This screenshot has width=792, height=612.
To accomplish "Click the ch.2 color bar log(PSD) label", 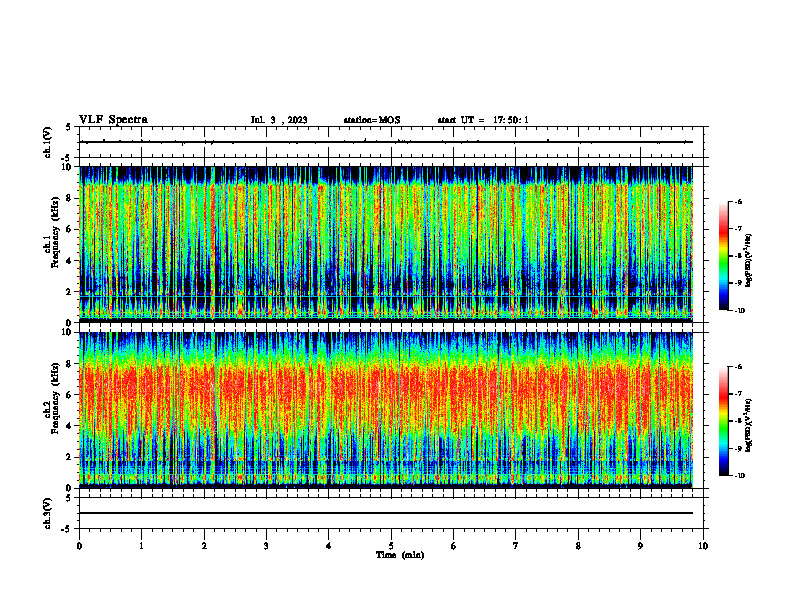I will click(x=749, y=425).
